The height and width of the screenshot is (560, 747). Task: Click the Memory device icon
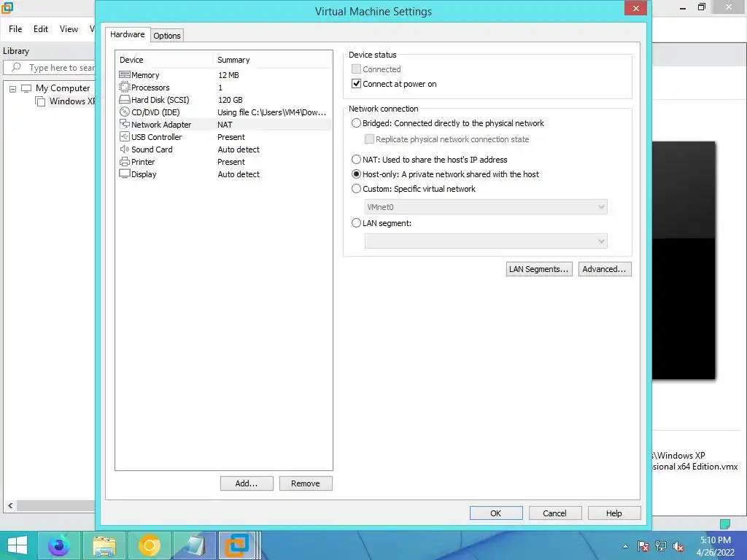click(x=124, y=75)
